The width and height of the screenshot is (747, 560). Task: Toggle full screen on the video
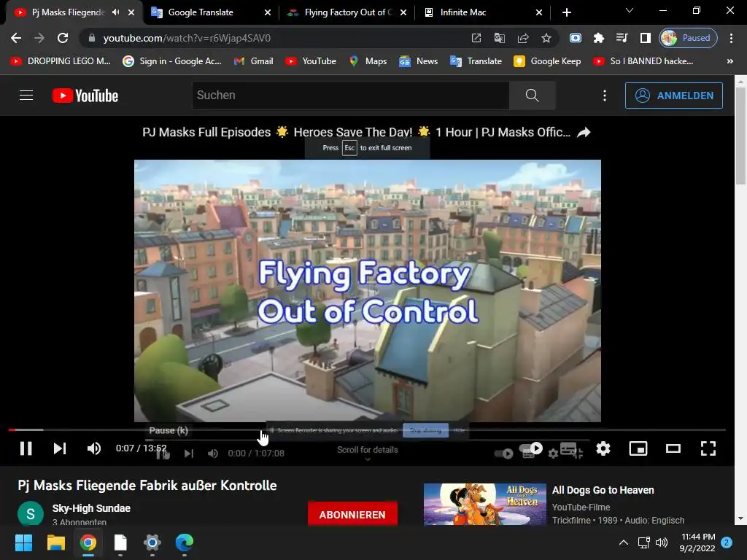[708, 448]
